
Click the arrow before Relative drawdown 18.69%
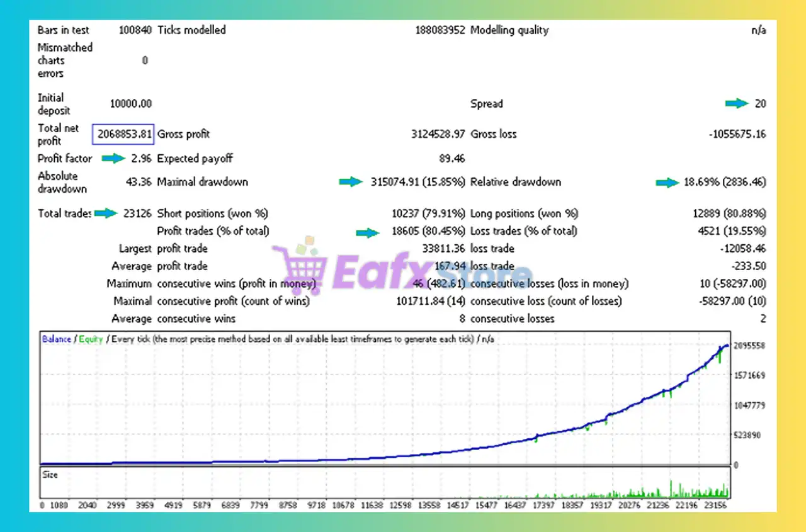(x=667, y=183)
